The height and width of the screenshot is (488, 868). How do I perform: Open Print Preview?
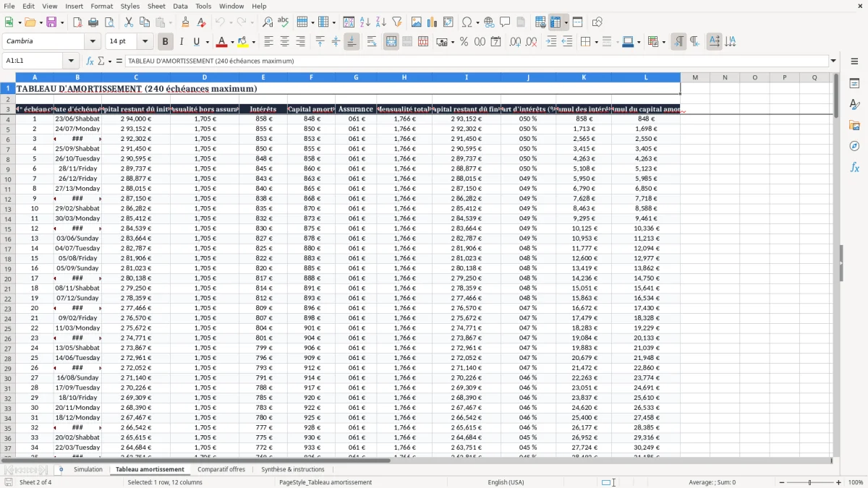click(109, 22)
